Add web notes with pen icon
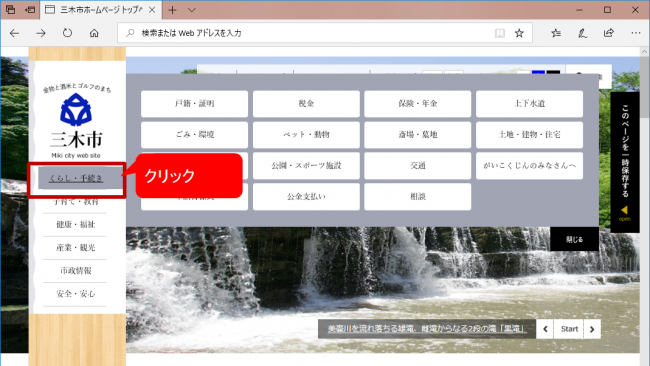 point(582,33)
